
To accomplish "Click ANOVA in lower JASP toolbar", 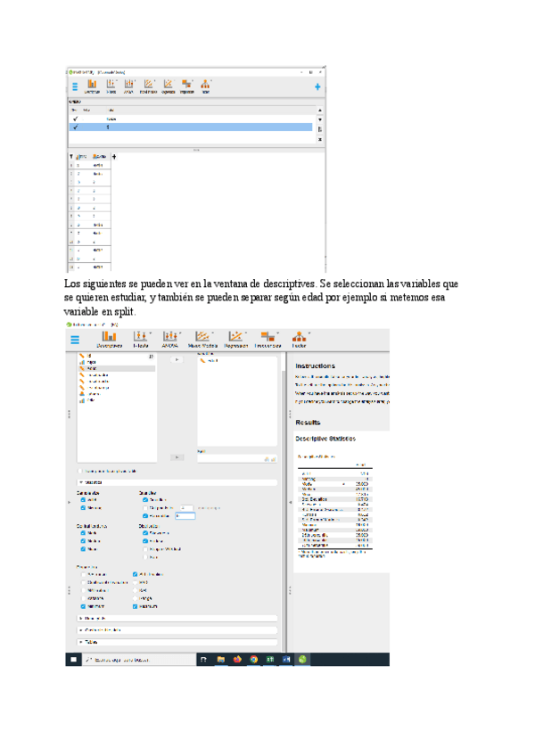I will [x=169, y=340].
